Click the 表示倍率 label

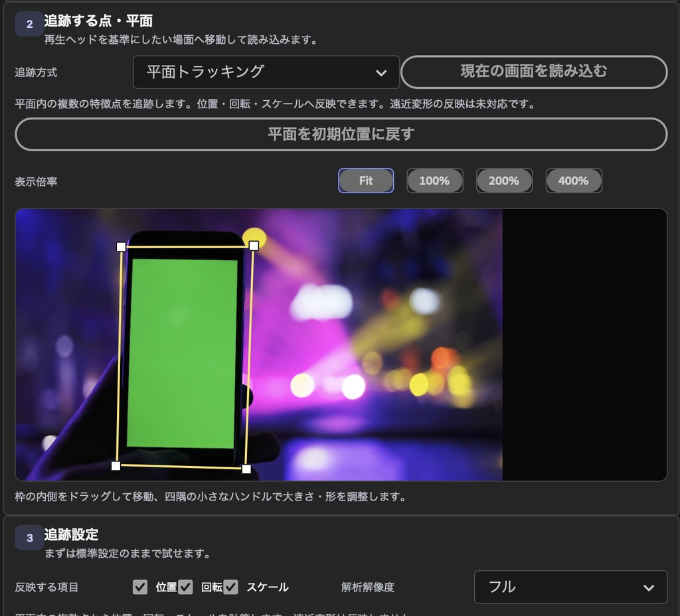tap(36, 182)
